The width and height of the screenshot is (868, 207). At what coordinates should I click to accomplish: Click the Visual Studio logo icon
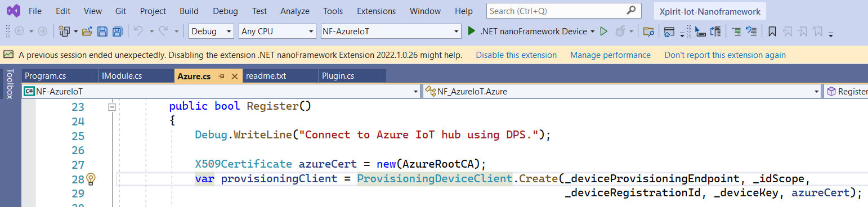tap(13, 11)
